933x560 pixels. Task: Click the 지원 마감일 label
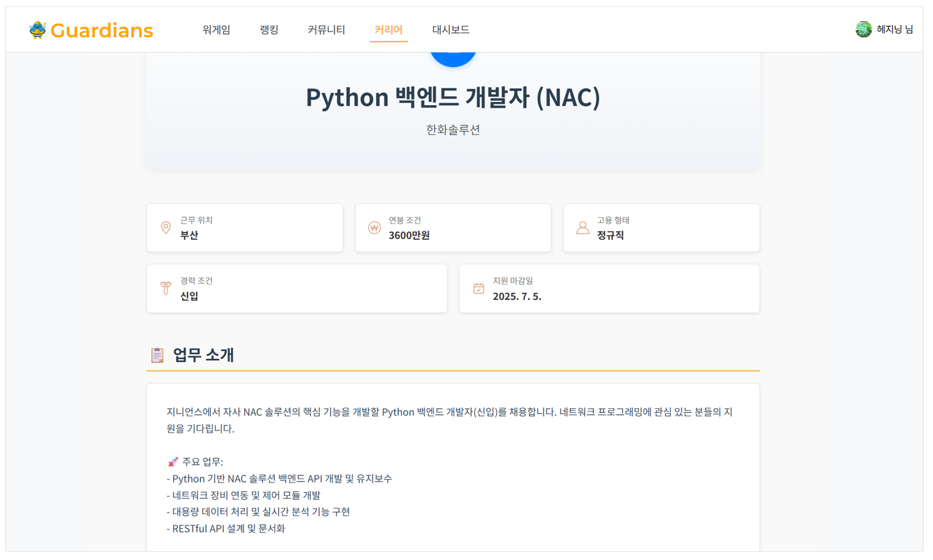513,281
